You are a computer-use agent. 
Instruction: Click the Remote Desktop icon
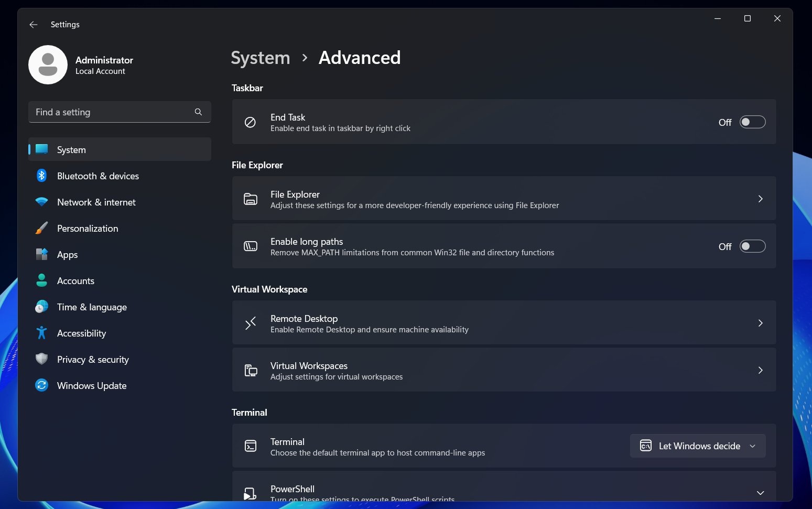[251, 323]
